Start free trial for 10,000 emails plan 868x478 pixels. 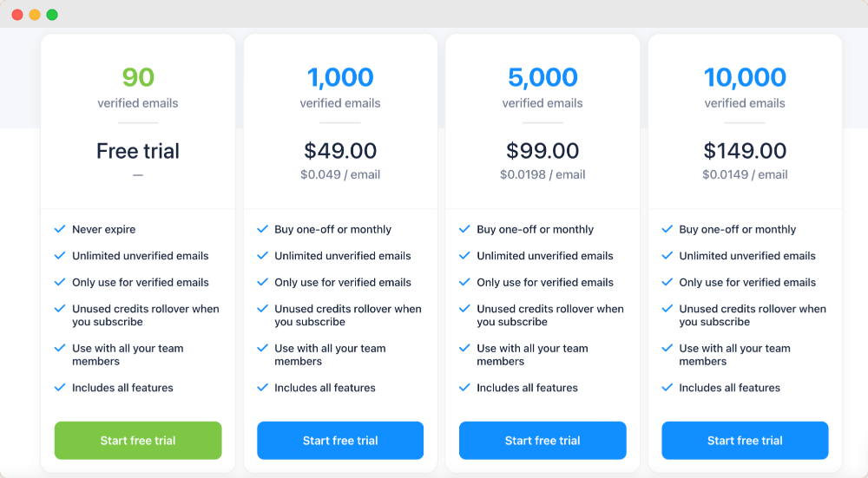745,441
